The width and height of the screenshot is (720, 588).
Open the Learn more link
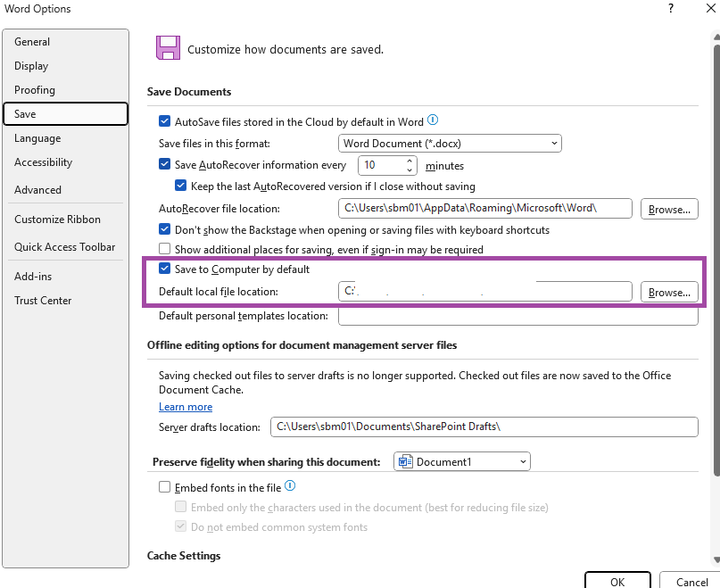point(186,407)
